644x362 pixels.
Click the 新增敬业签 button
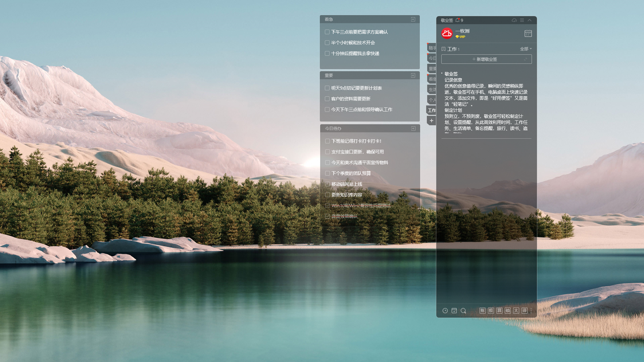pos(486,59)
